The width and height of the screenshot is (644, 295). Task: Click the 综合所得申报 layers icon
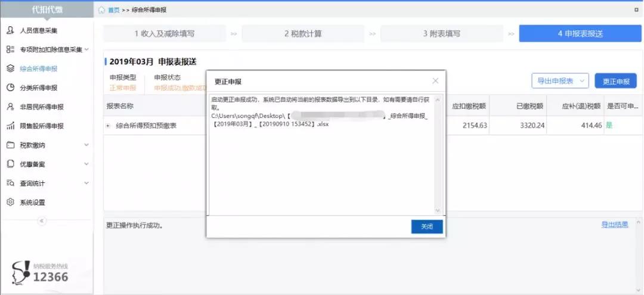click(x=10, y=69)
